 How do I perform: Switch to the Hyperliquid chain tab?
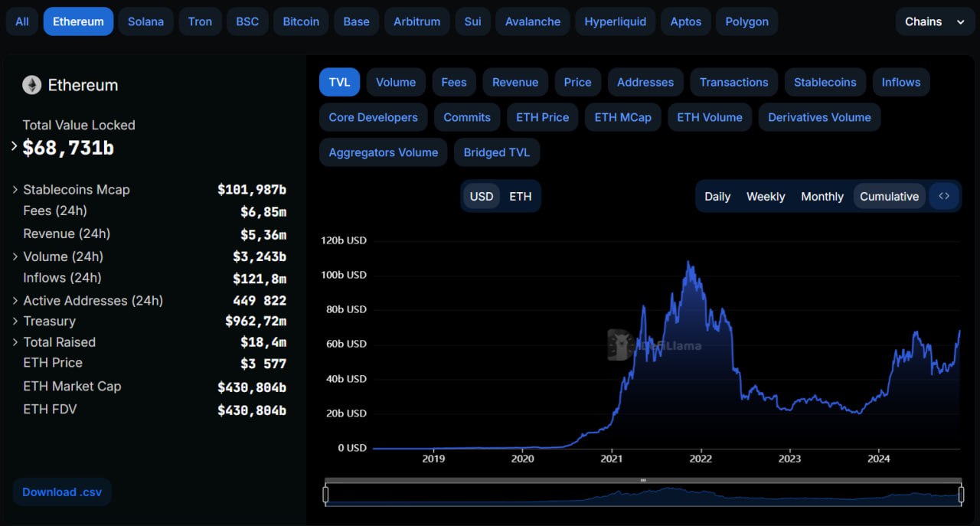pos(616,21)
